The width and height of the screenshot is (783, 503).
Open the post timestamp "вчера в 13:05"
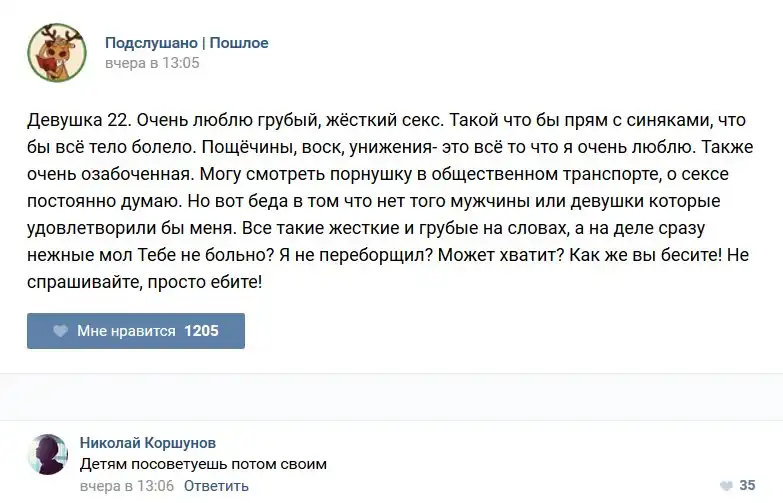[152, 63]
